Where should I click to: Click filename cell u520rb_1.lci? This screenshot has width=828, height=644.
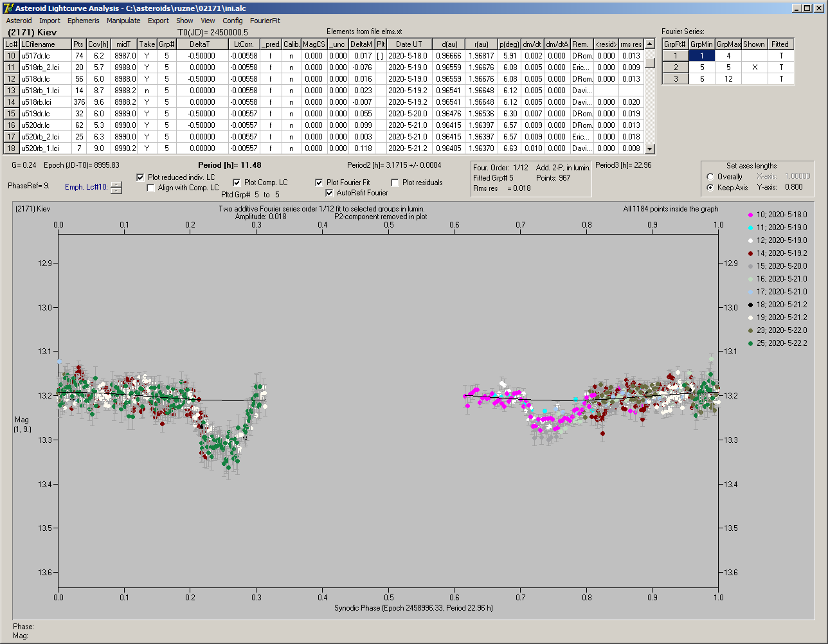point(45,148)
